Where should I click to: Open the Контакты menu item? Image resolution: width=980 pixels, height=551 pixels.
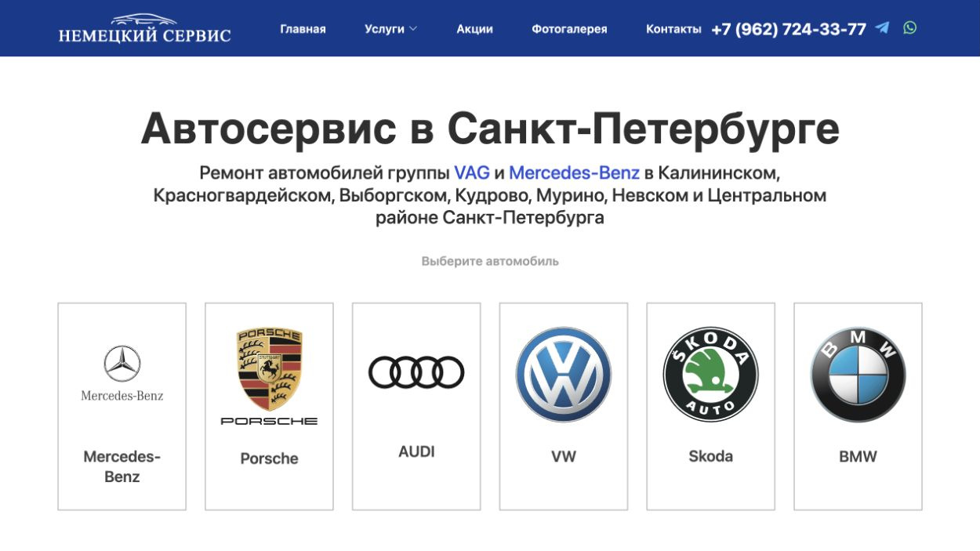coord(673,29)
